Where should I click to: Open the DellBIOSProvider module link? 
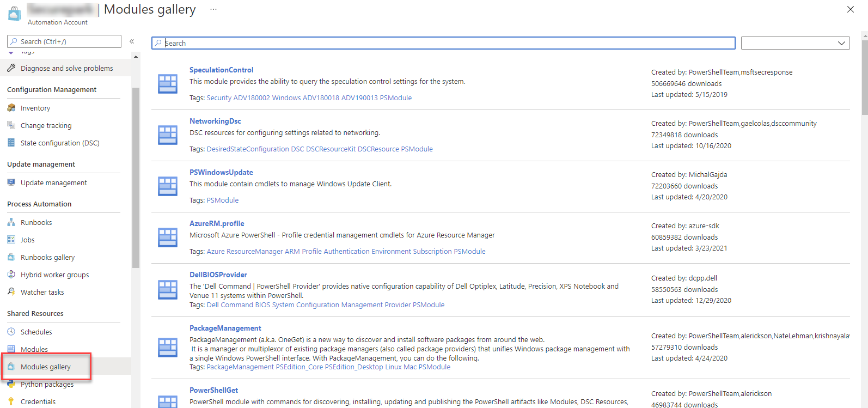[218, 275]
